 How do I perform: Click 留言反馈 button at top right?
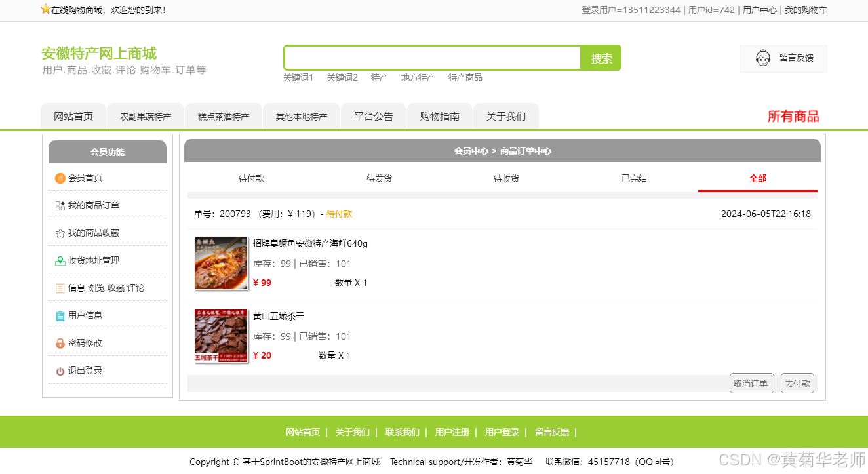pyautogui.click(x=783, y=58)
